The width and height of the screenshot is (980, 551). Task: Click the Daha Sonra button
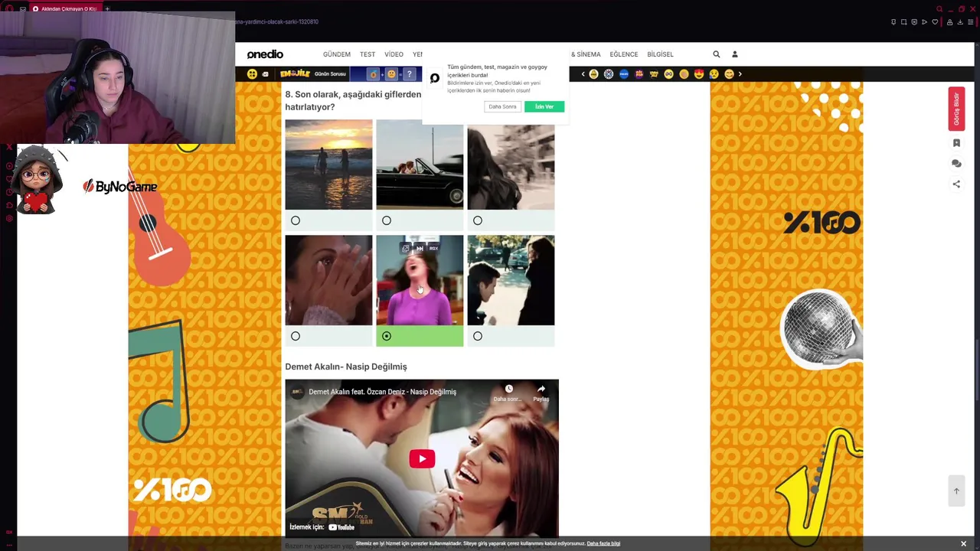tap(503, 106)
